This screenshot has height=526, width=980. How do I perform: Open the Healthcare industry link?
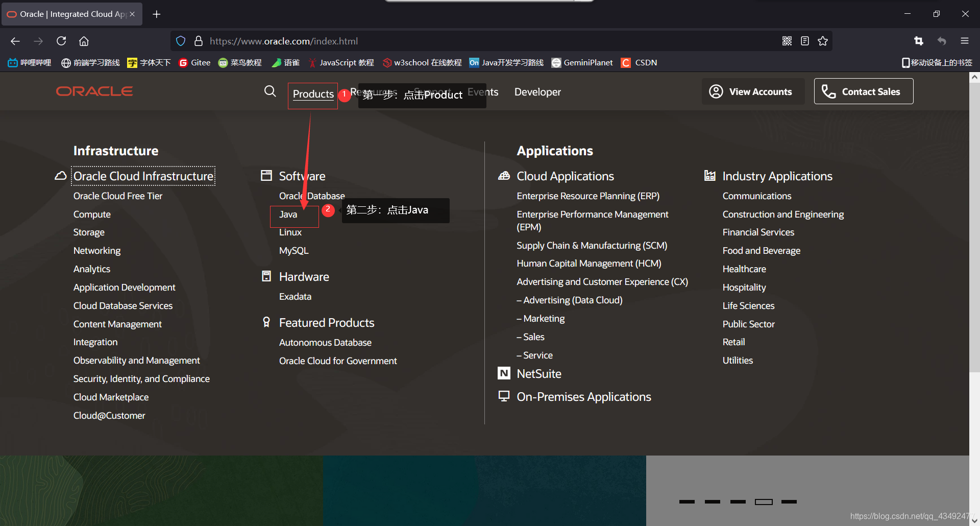point(744,269)
